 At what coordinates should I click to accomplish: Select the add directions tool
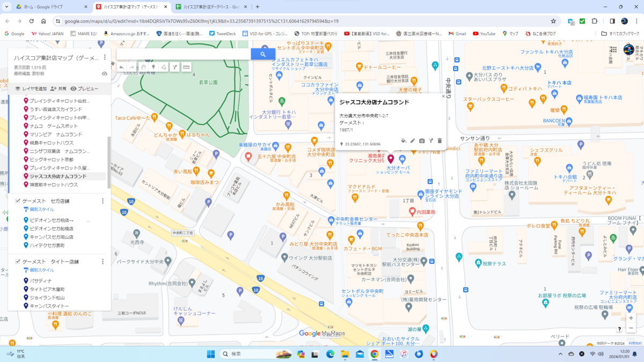(174, 67)
